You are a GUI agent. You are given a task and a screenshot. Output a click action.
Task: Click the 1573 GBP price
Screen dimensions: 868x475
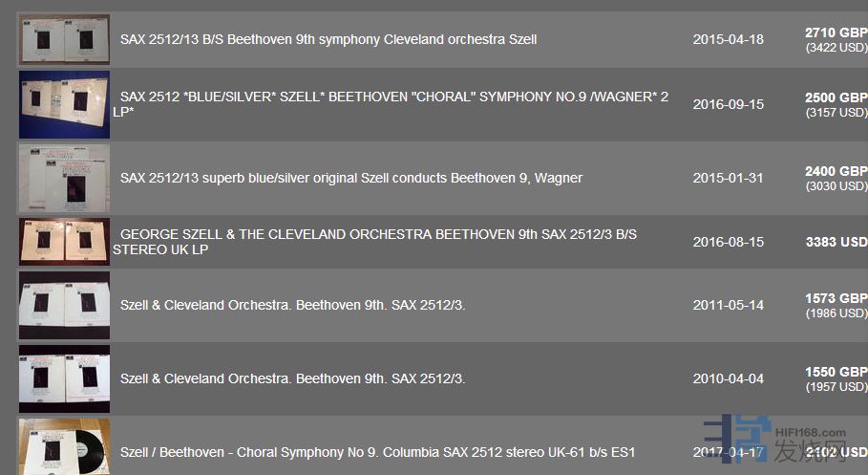(836, 298)
